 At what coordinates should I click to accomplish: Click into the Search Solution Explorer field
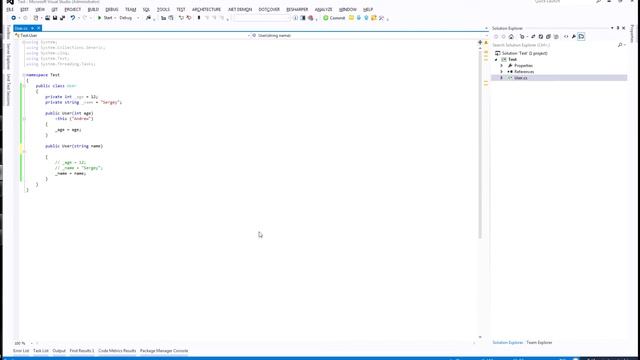point(554,45)
